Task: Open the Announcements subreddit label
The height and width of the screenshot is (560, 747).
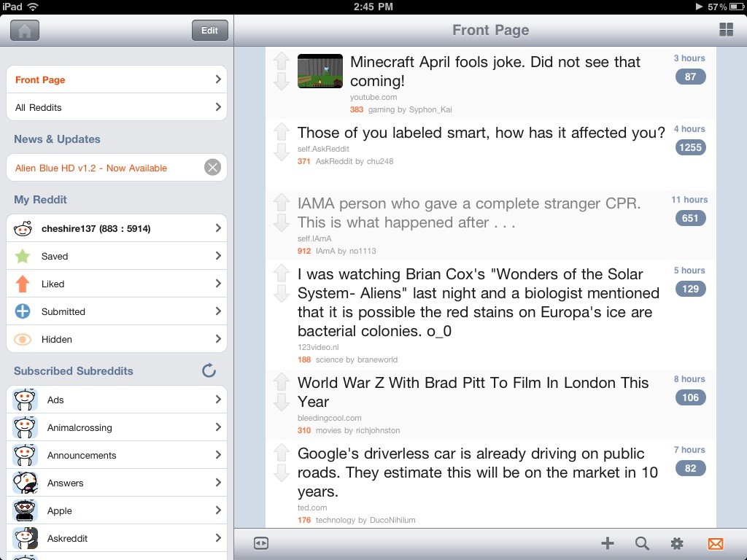Action: tap(82, 455)
